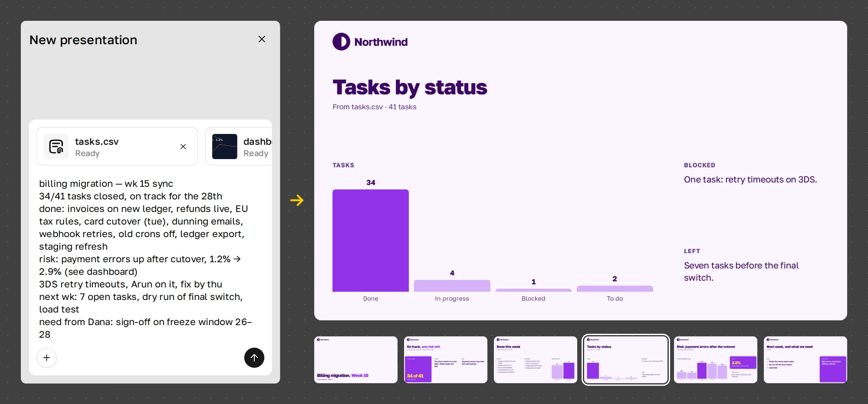Select the Billing migration title slide thumbnail
Viewport: 868px width, 404px height.
click(356, 360)
